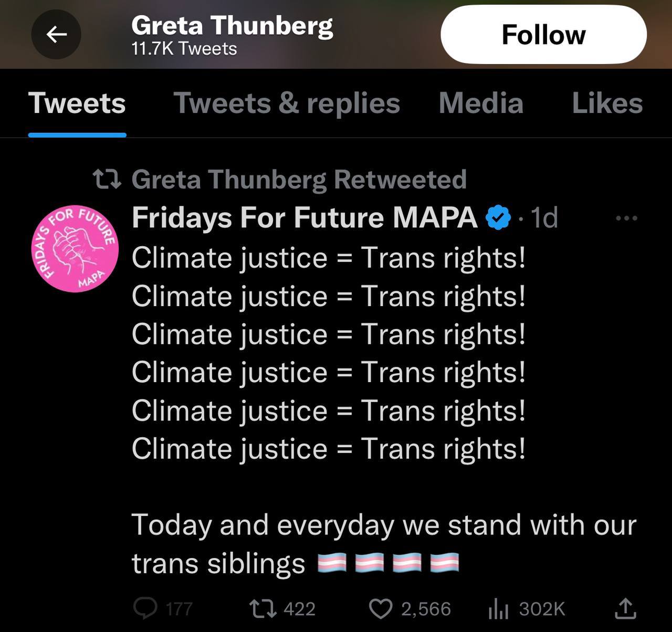
Task: Select the Media tab
Action: click(x=481, y=103)
